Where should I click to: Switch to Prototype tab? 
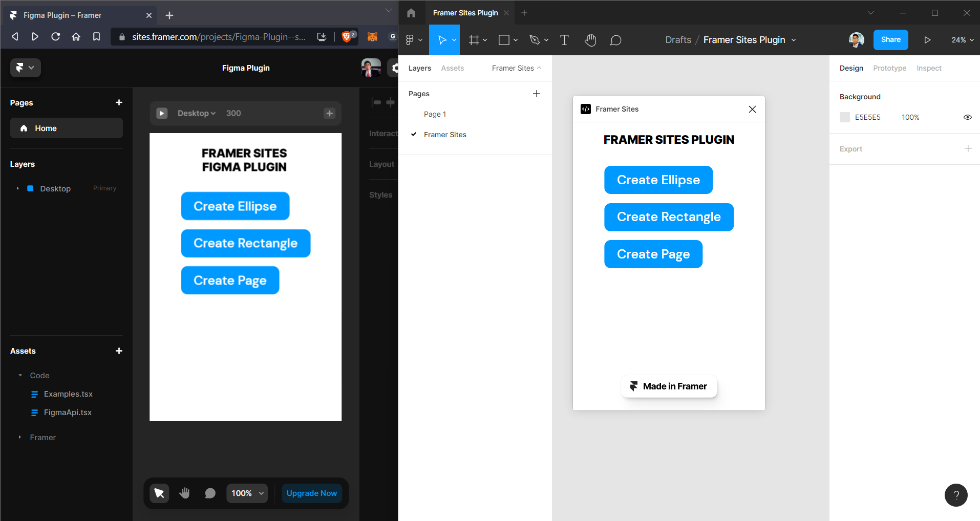pyautogui.click(x=889, y=68)
